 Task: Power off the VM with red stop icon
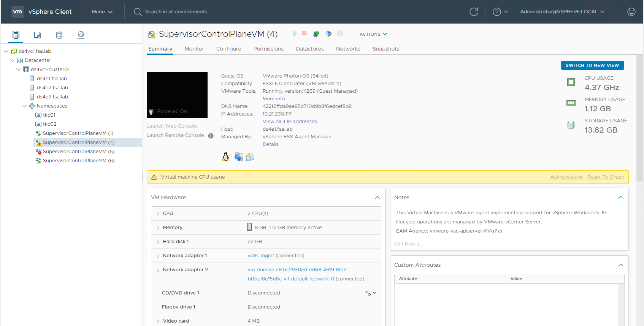[305, 33]
